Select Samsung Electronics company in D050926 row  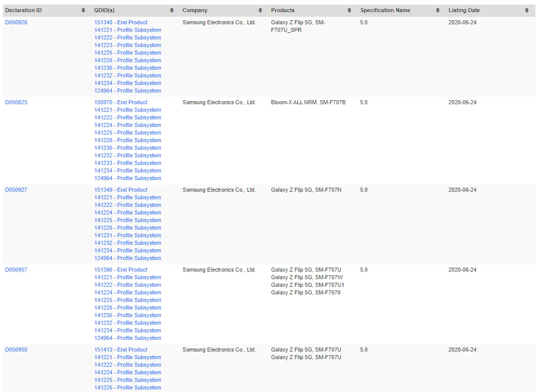coord(219,22)
